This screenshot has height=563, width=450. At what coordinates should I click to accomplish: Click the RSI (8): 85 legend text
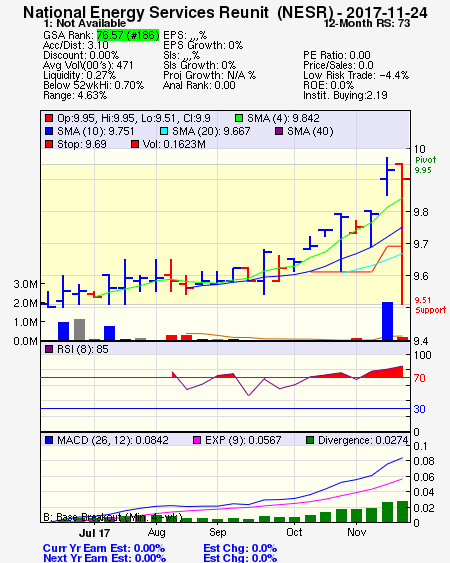click(83, 349)
